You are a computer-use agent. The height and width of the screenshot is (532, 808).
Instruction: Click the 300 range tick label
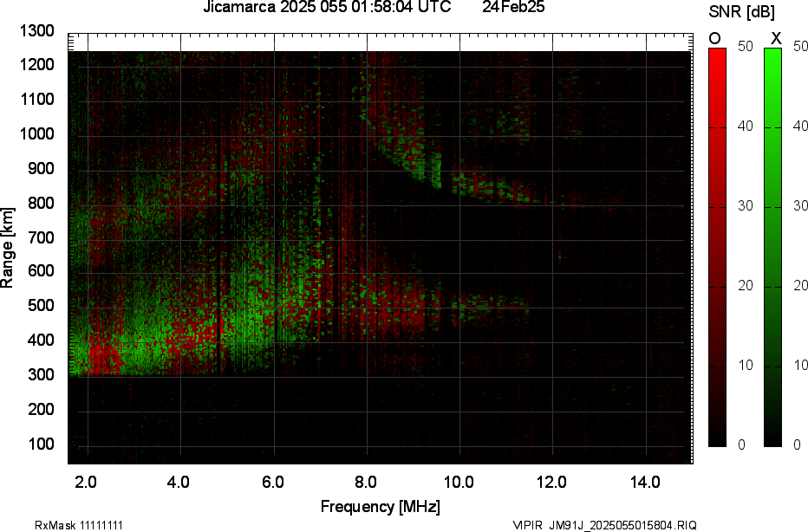tap(42, 374)
